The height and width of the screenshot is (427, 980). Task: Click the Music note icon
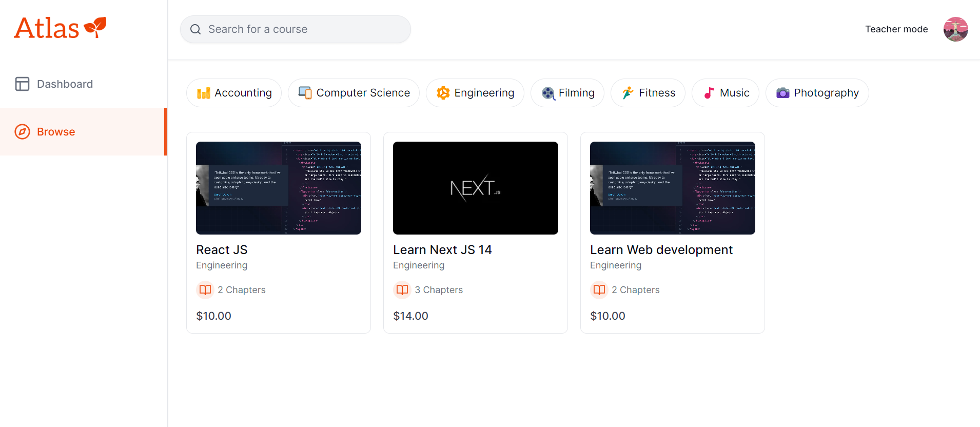click(709, 93)
